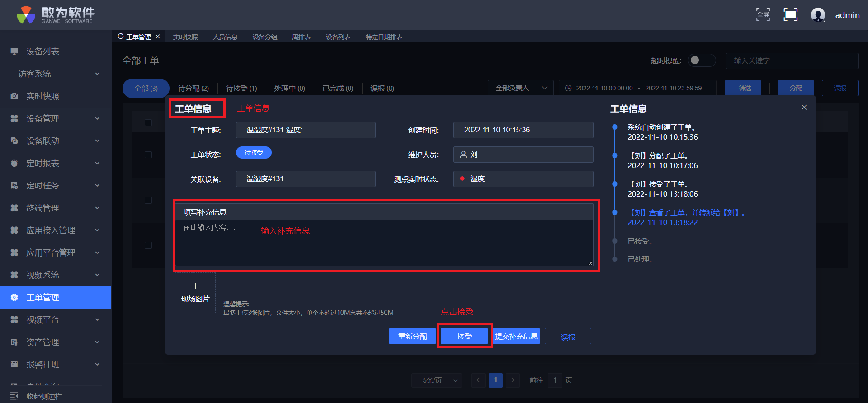Click the 设备管理 sidebar icon
This screenshot has height=403, width=868.
pos(14,118)
